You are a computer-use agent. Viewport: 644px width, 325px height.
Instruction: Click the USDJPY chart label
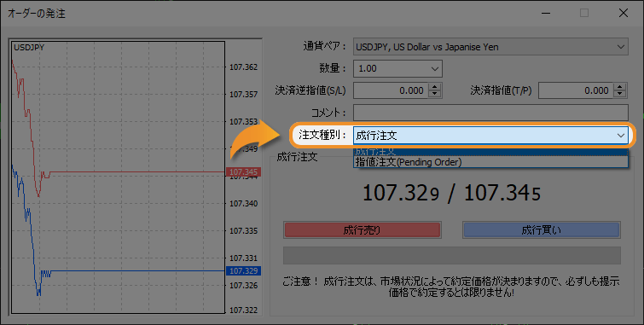click(x=29, y=48)
